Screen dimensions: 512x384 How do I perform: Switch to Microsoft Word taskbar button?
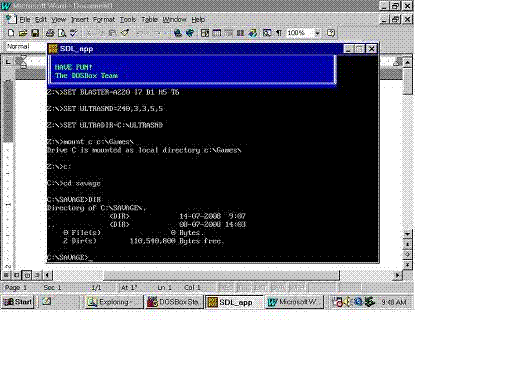tap(295, 302)
